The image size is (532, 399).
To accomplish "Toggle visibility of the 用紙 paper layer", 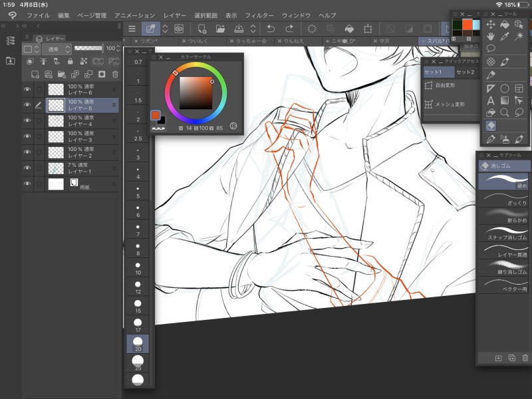I will coord(27,184).
